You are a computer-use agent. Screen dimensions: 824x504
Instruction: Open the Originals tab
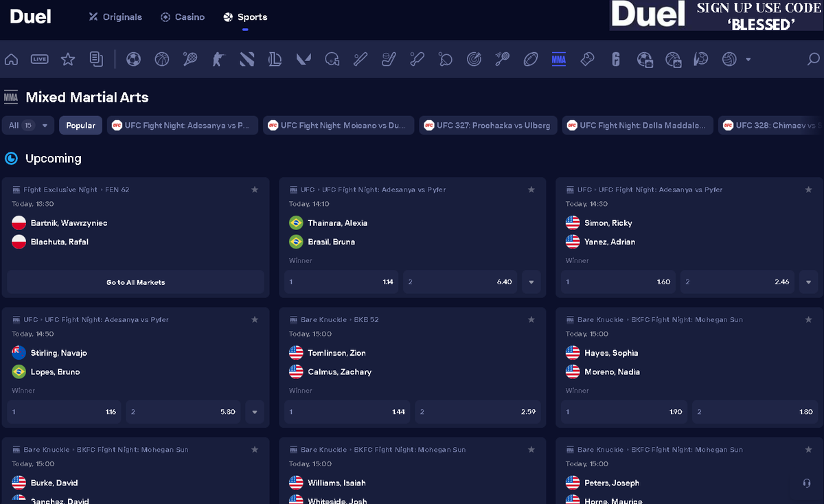point(115,17)
